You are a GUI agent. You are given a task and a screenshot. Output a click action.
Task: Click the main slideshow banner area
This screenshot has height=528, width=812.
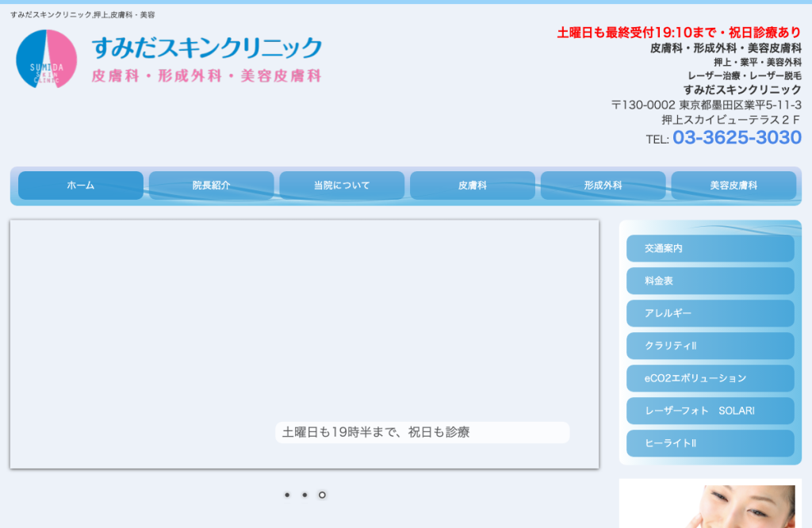point(304,344)
